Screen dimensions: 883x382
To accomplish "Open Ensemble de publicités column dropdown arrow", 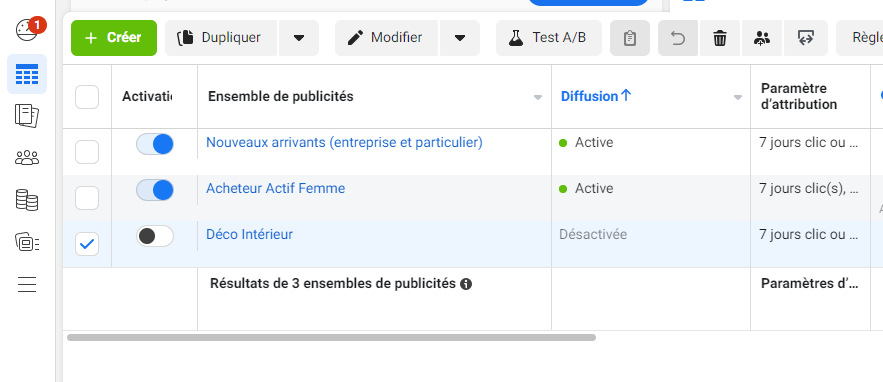I will coord(538,97).
